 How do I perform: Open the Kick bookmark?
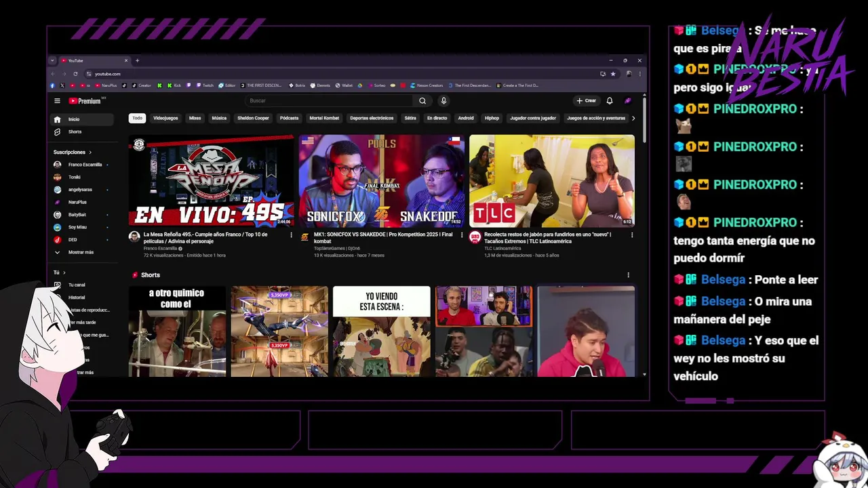[x=174, y=85]
